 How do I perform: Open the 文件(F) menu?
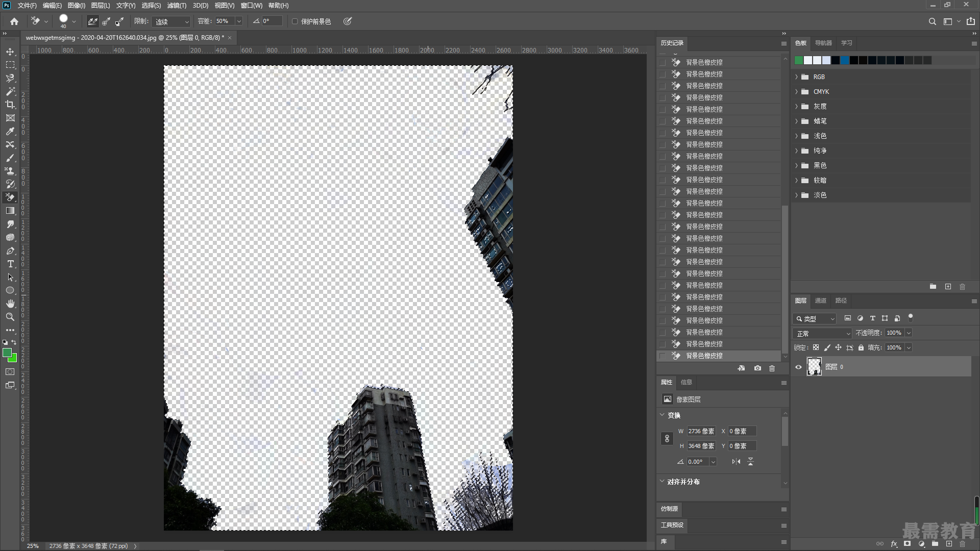(x=27, y=5)
